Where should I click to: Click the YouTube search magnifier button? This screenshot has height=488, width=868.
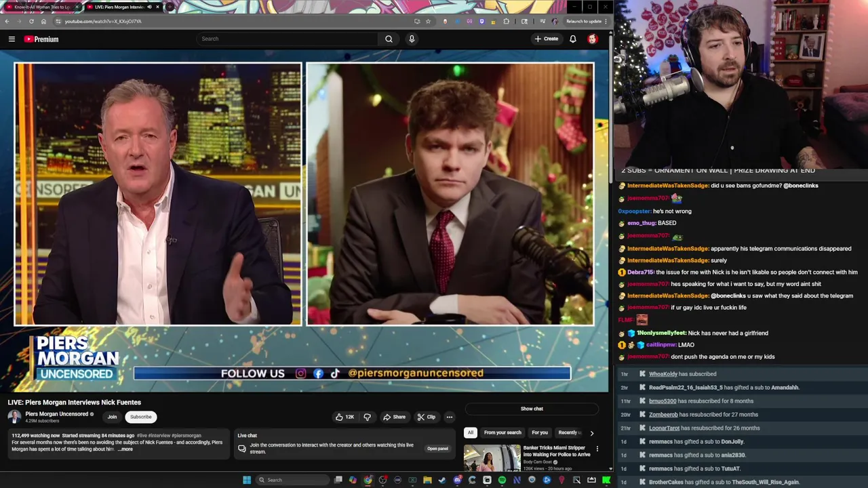click(389, 39)
